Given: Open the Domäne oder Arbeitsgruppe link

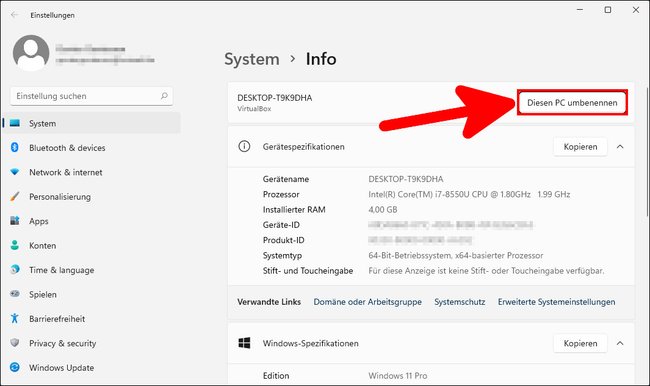Looking at the screenshot, I should [367, 302].
